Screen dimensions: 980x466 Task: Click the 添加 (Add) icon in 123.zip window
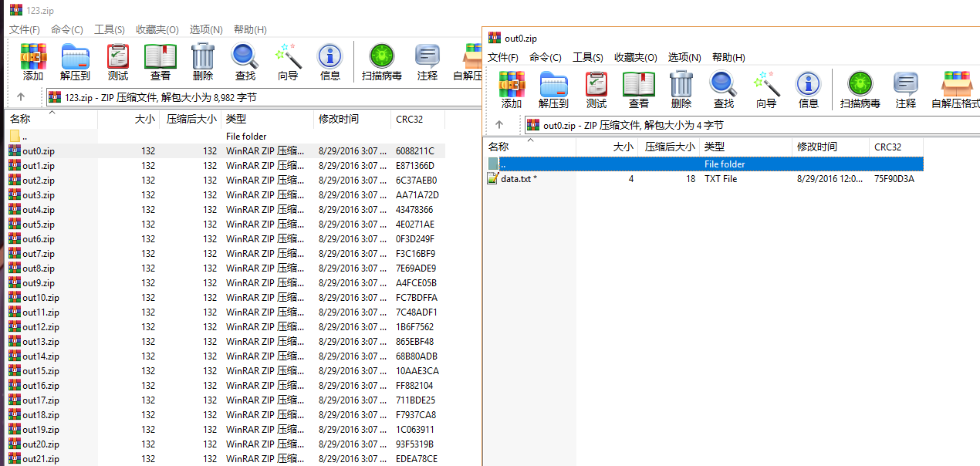pos(33,61)
